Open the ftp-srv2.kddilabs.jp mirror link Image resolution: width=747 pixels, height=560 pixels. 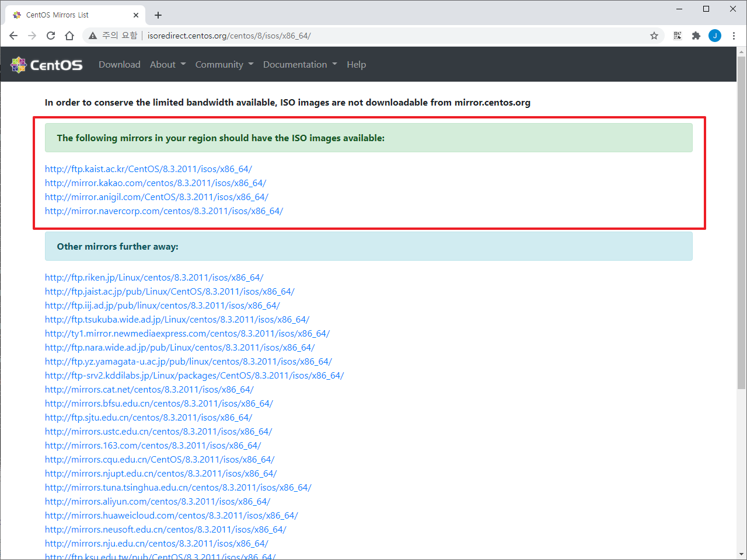point(194,376)
